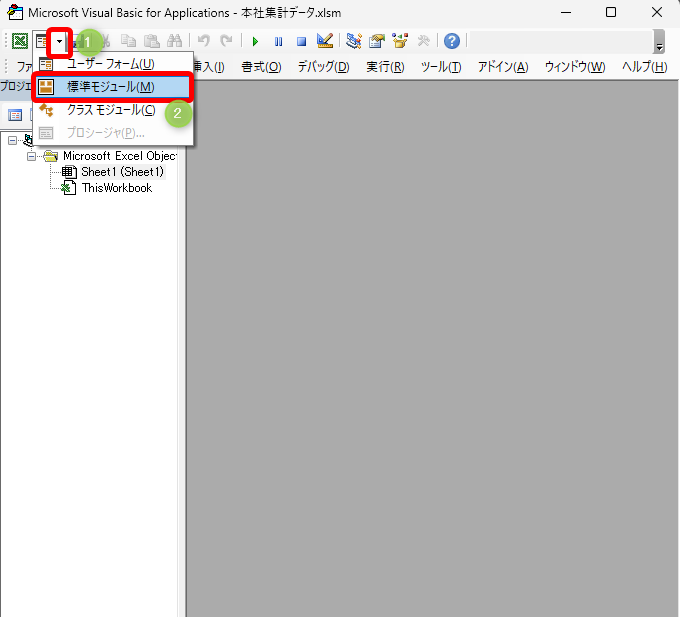Click the blue Help question mark icon

(452, 41)
